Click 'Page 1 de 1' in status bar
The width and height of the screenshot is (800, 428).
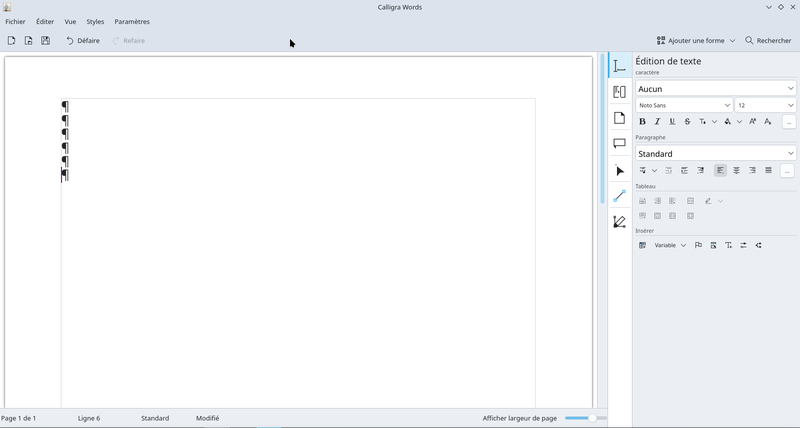(18, 418)
